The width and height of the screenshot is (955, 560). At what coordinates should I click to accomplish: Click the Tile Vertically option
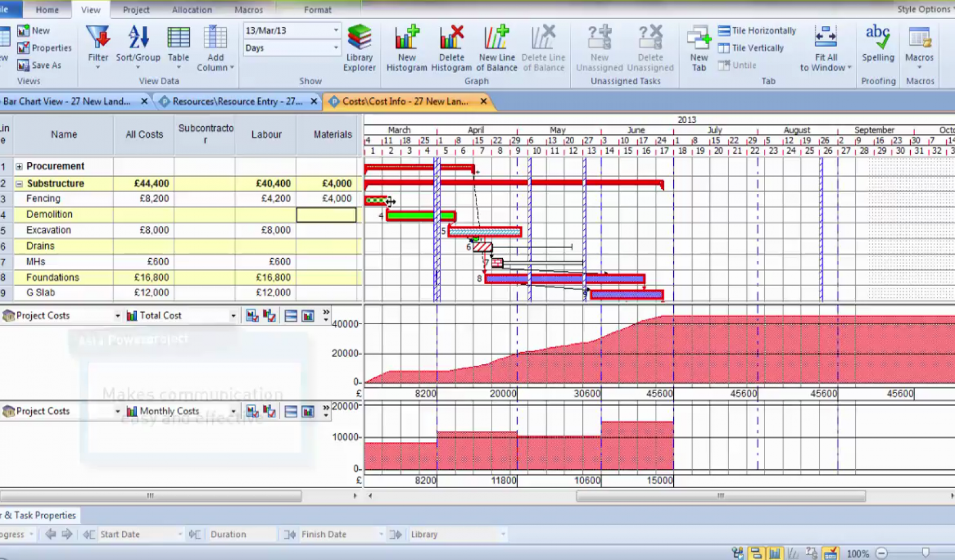tap(752, 48)
